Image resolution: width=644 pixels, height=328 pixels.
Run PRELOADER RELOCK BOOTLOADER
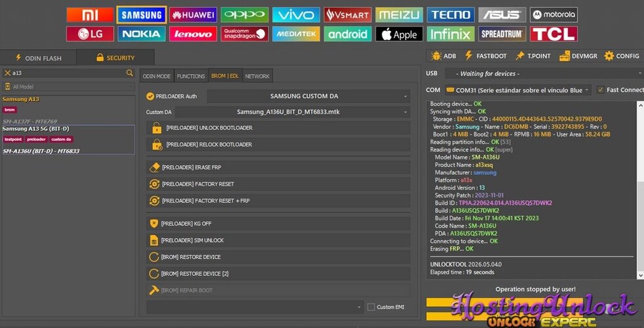click(x=278, y=144)
